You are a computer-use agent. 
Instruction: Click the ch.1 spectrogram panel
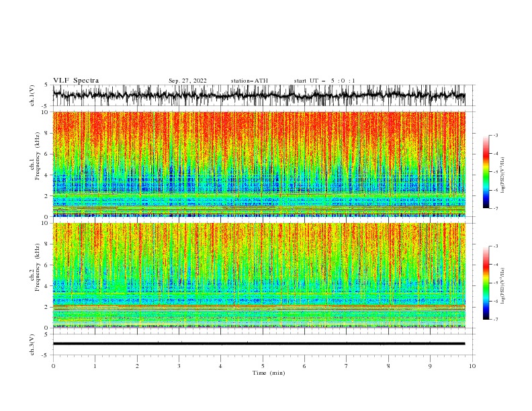pyautogui.click(x=259, y=164)
